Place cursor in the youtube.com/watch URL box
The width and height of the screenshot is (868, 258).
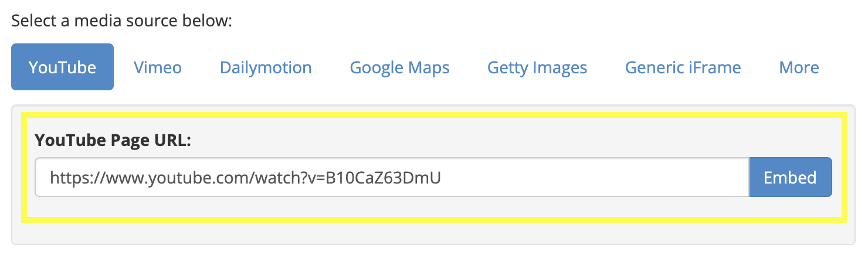coord(392,177)
